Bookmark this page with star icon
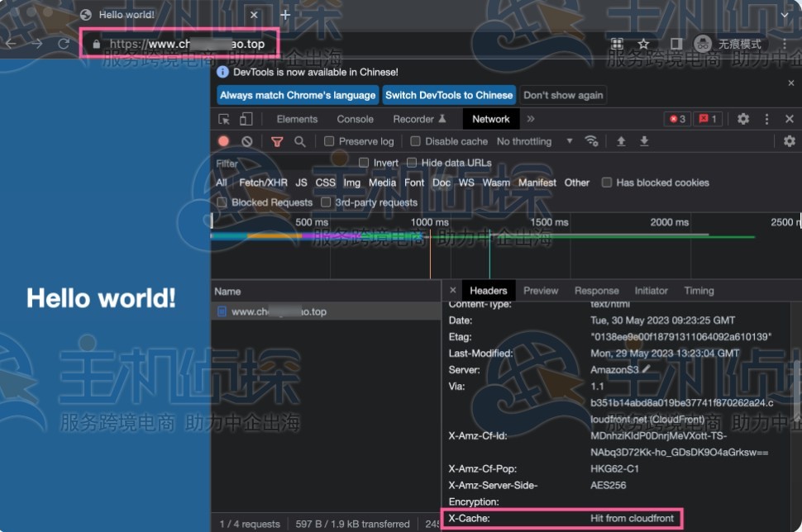The width and height of the screenshot is (802, 532). click(643, 44)
